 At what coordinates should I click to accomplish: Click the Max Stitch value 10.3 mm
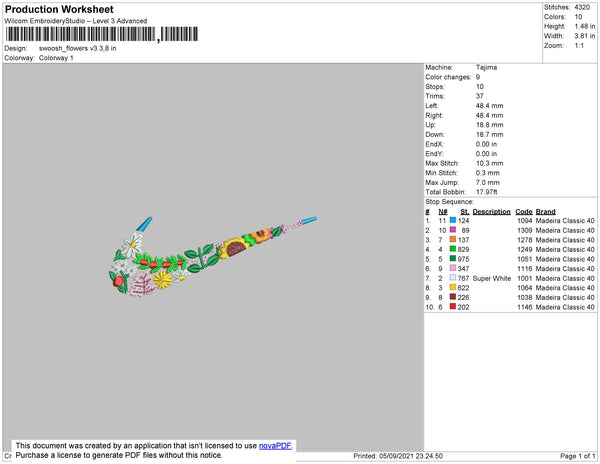[x=490, y=163]
